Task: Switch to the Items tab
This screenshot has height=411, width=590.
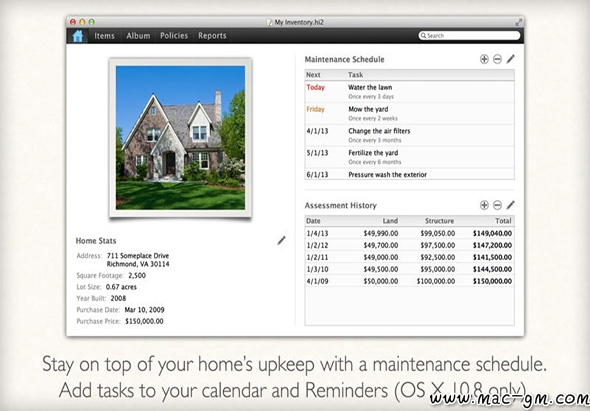Action: pos(104,36)
